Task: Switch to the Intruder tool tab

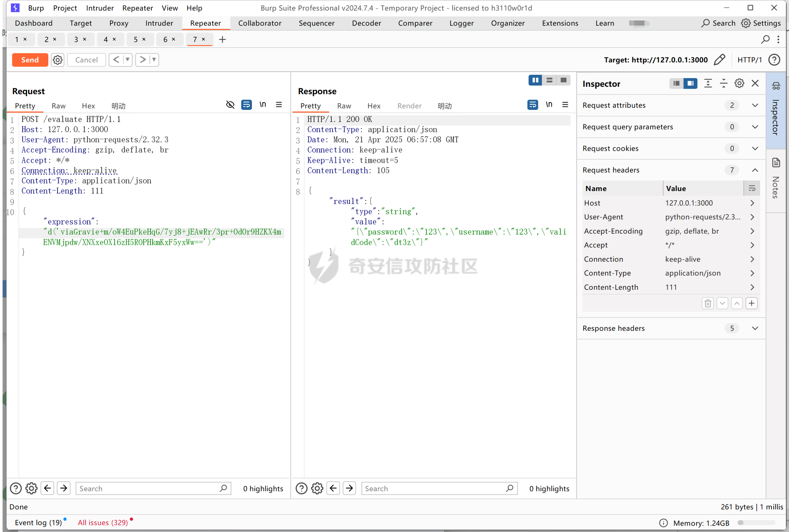Action: (x=159, y=23)
